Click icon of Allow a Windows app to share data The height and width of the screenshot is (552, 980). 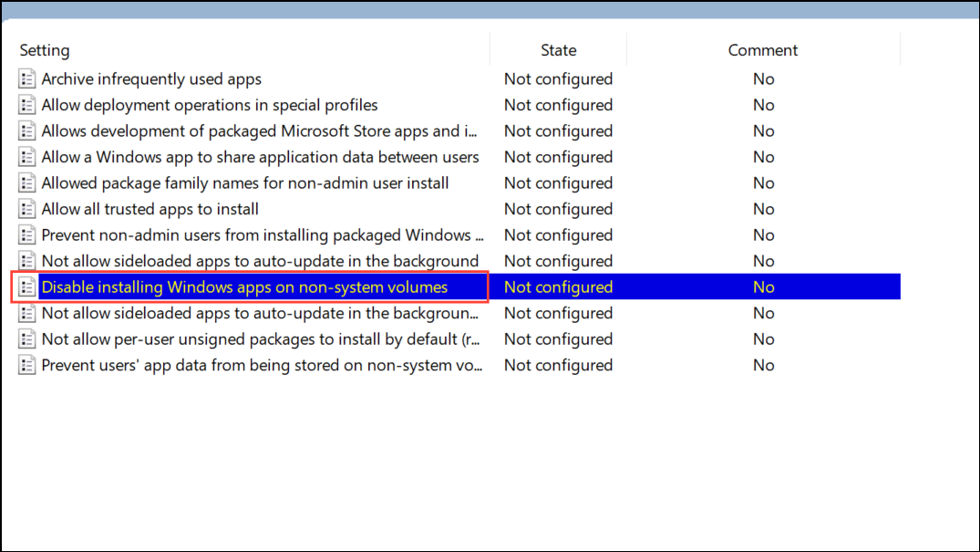pyautogui.click(x=26, y=157)
